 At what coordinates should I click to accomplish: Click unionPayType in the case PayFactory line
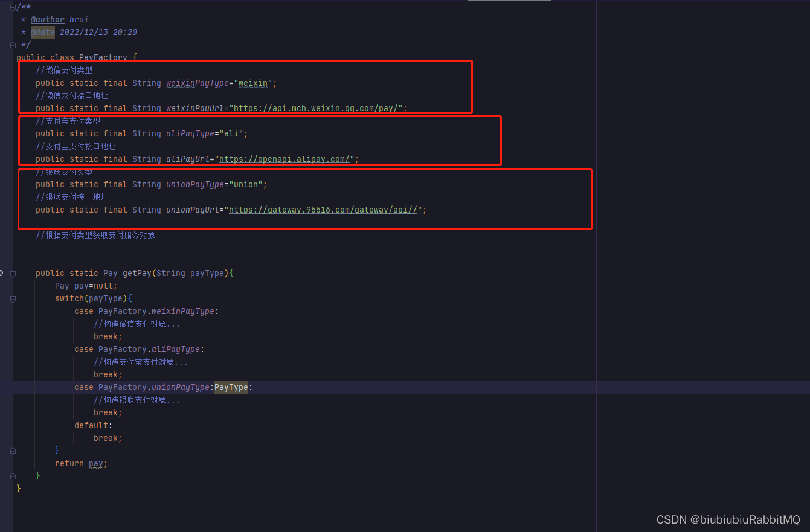(181, 388)
